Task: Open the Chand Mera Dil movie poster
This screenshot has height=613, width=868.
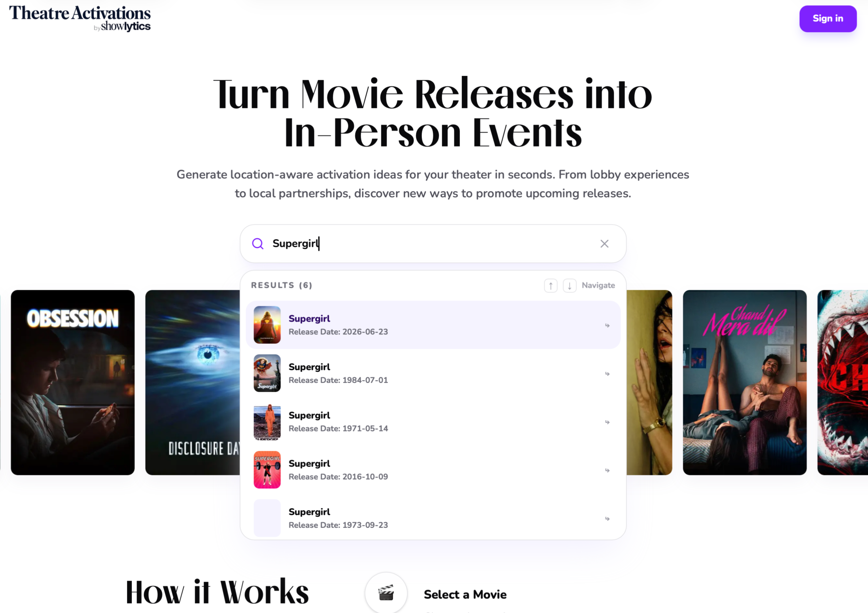Action: 745,382
